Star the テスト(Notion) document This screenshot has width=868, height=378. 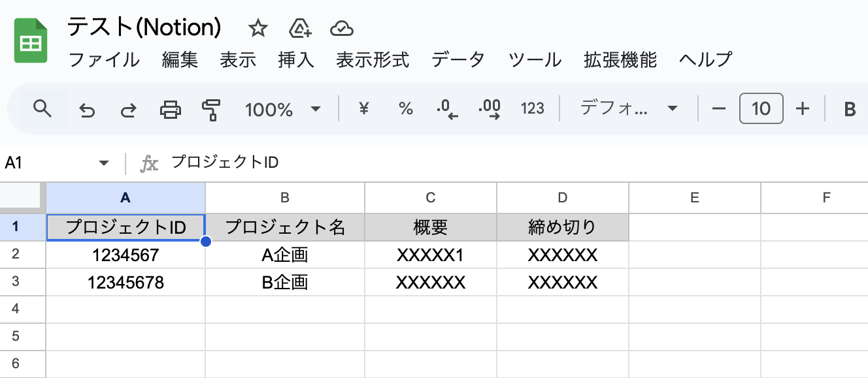(258, 28)
